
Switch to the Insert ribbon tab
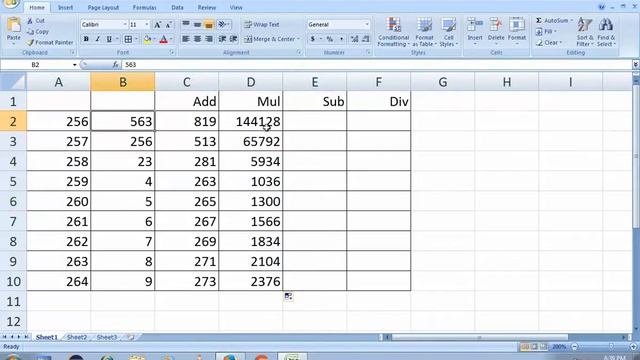[x=65, y=8]
